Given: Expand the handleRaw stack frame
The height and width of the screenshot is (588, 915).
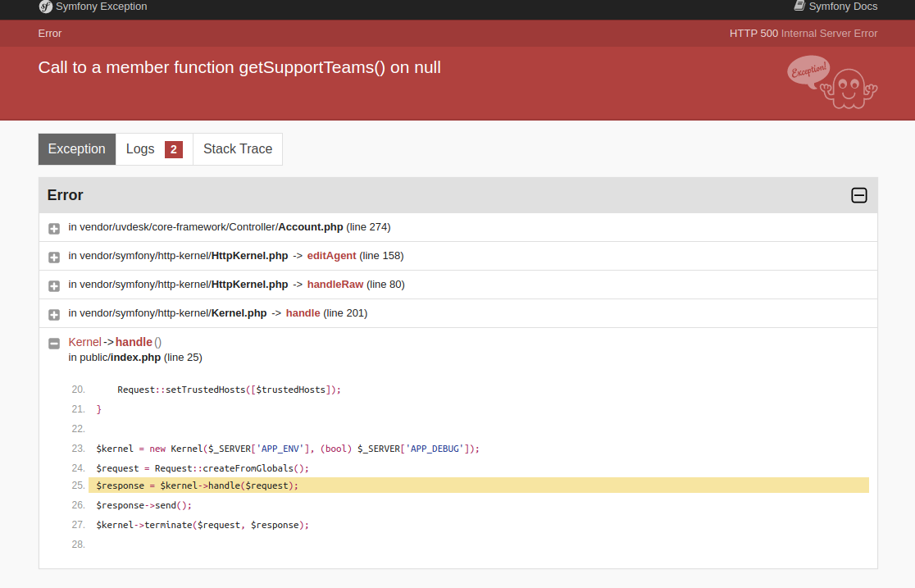Looking at the screenshot, I should (x=53, y=285).
